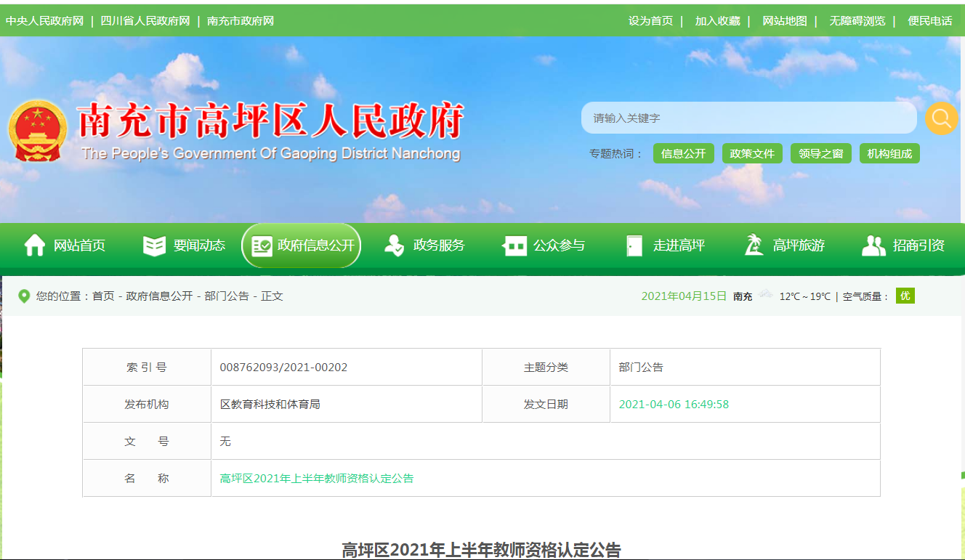Click the person icon beside 政务服务
This screenshot has width=965, height=560.
click(394, 245)
